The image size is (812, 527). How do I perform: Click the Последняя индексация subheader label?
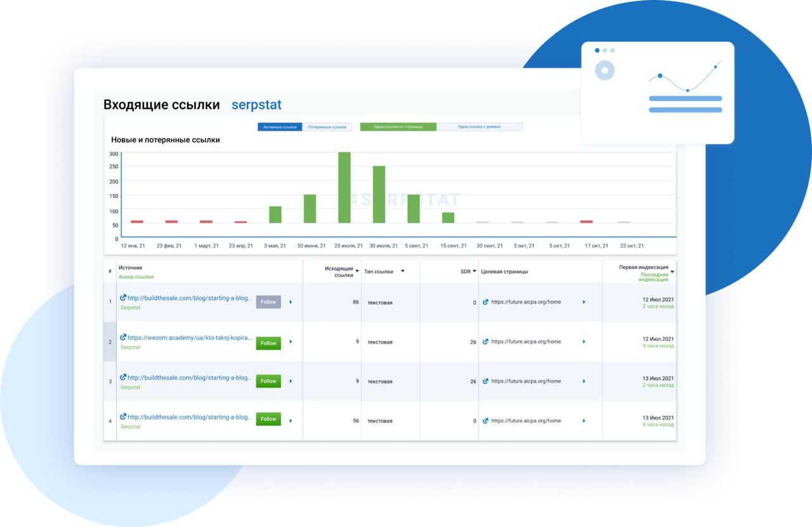(653, 277)
